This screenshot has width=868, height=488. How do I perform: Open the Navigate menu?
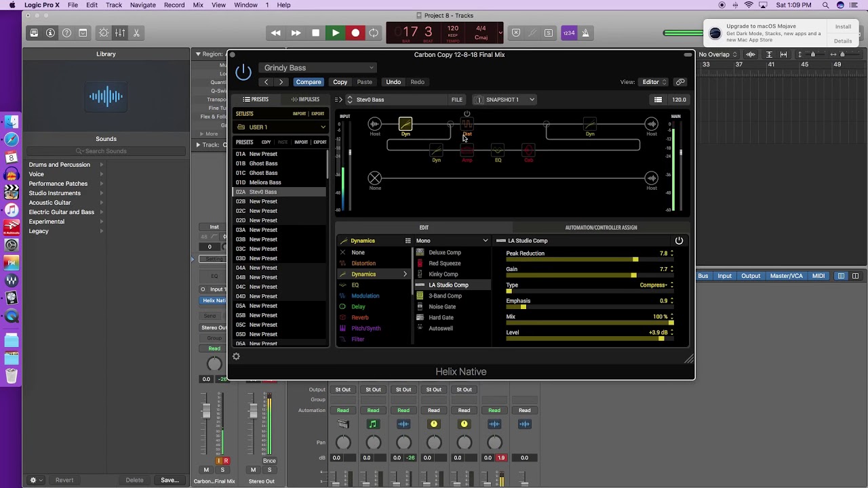[142, 5]
